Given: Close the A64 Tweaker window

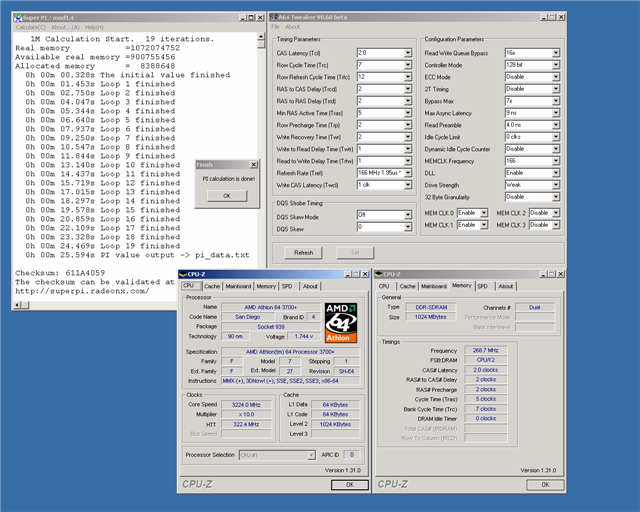Looking at the screenshot, I should tap(559, 16).
